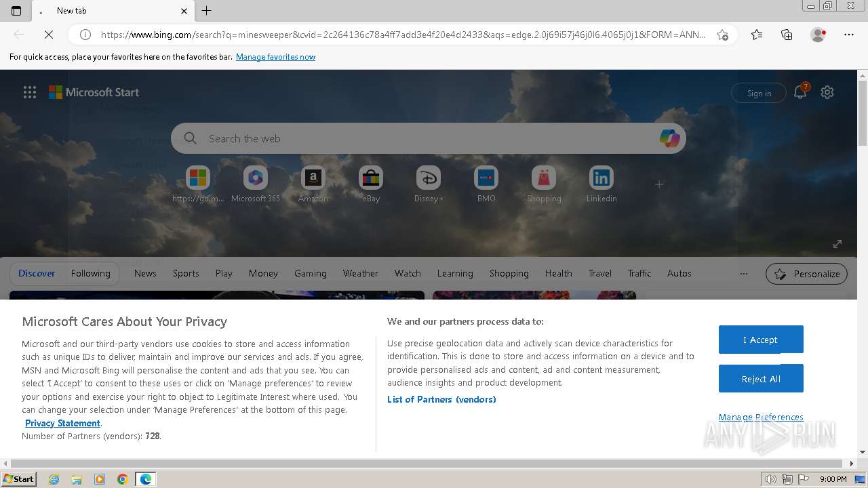Viewport: 868px width, 488px height.
Task: Switch to the Shopping feed tab
Action: [x=509, y=273]
